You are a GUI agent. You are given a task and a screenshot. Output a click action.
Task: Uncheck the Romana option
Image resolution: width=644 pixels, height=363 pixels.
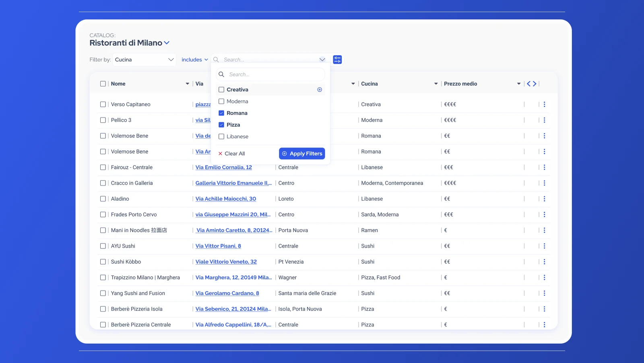pyautogui.click(x=221, y=113)
